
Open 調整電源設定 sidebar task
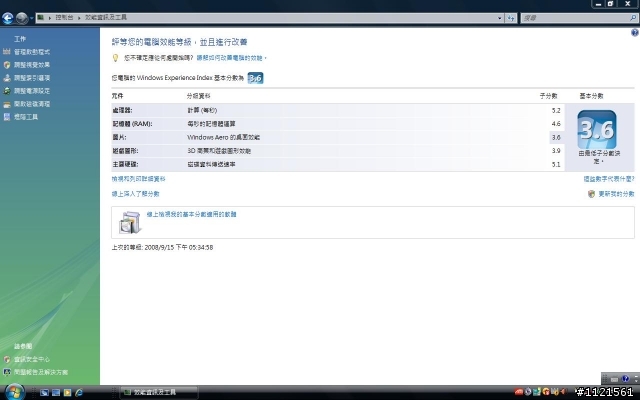click(x=32, y=91)
